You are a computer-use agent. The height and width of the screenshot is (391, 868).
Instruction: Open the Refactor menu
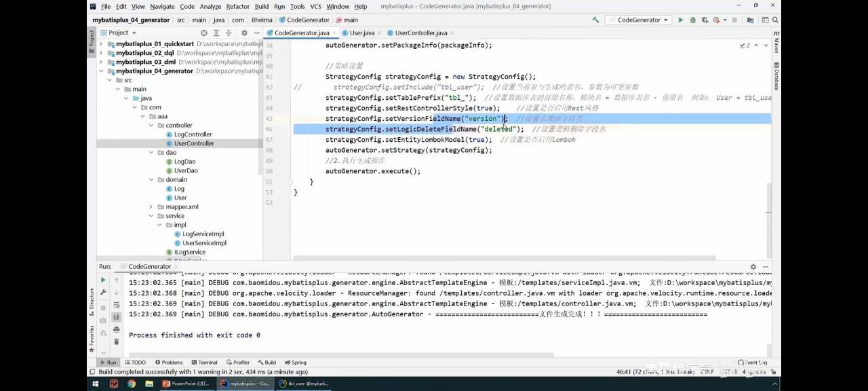(x=237, y=6)
